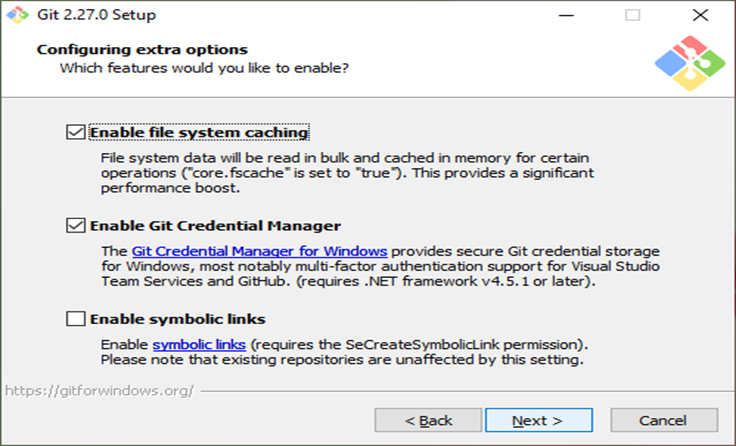This screenshot has height=446, width=736.
Task: Open the Git Credential Manager for Windows link
Action: [258, 251]
